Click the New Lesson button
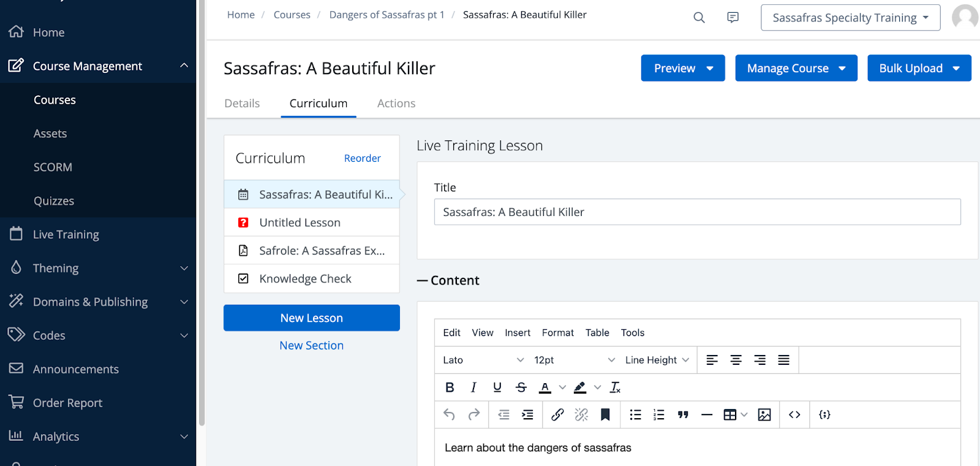This screenshot has height=466, width=980. coord(311,318)
